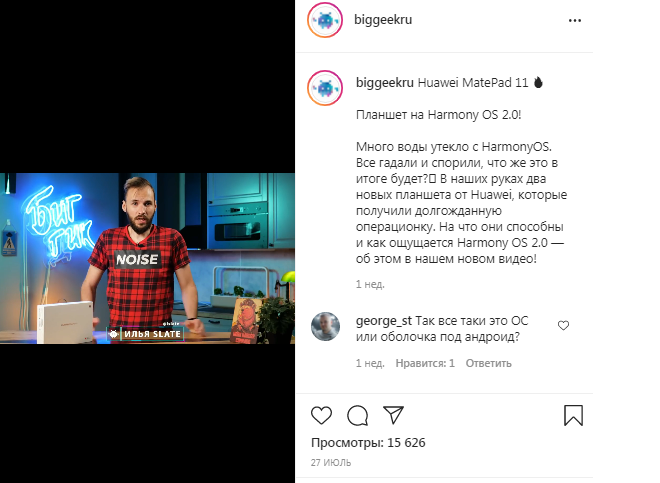Select the ИЛЬЯ SLATE name banner in the video
This screenshot has width=660, height=483.
(x=146, y=334)
